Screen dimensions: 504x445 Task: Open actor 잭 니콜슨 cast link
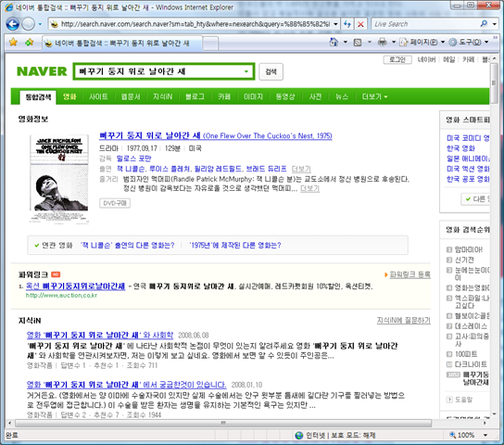coord(131,169)
